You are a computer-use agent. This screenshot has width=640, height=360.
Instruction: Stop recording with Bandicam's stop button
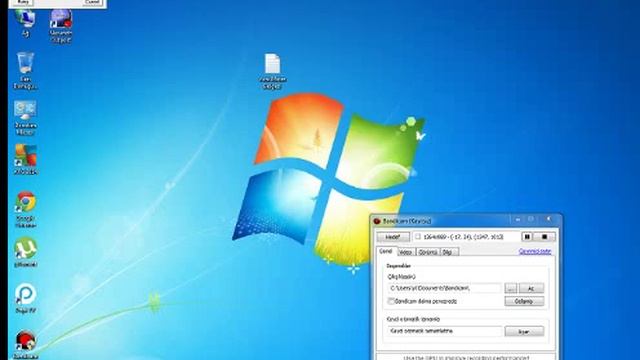(x=544, y=237)
